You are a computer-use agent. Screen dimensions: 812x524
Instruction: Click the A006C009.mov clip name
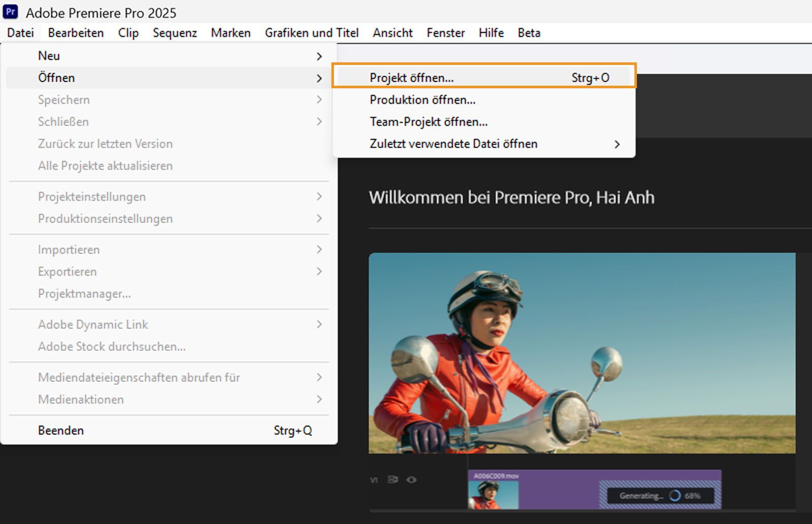496,476
